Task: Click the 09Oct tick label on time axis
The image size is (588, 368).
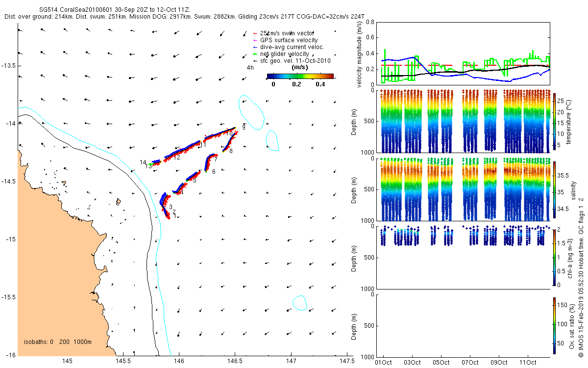Action: (499, 363)
